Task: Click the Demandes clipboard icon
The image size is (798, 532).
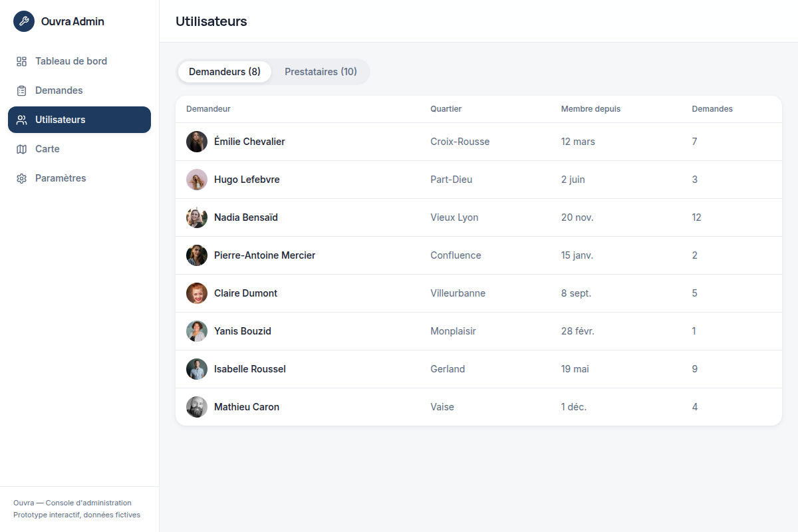Action: [x=21, y=90]
